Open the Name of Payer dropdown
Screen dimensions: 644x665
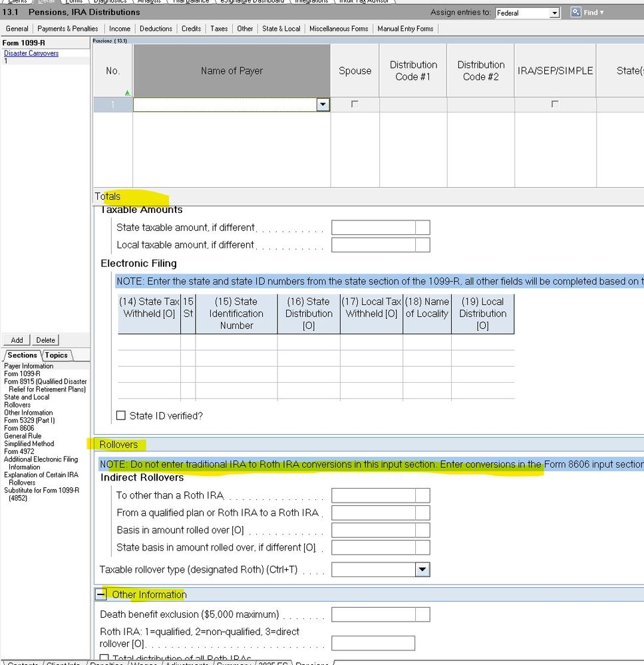(x=323, y=105)
